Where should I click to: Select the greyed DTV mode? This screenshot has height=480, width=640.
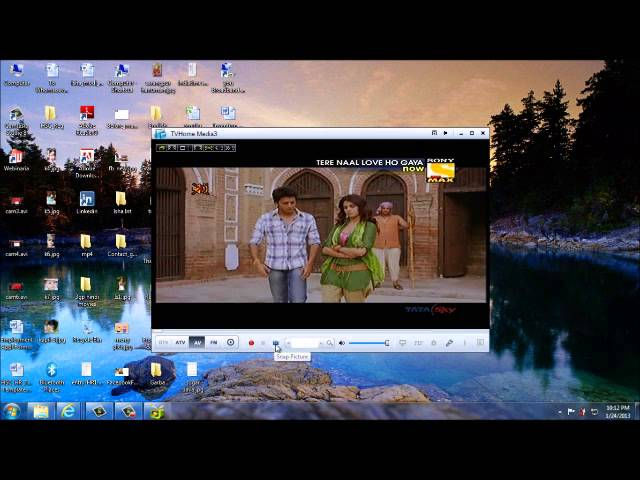pyautogui.click(x=163, y=342)
